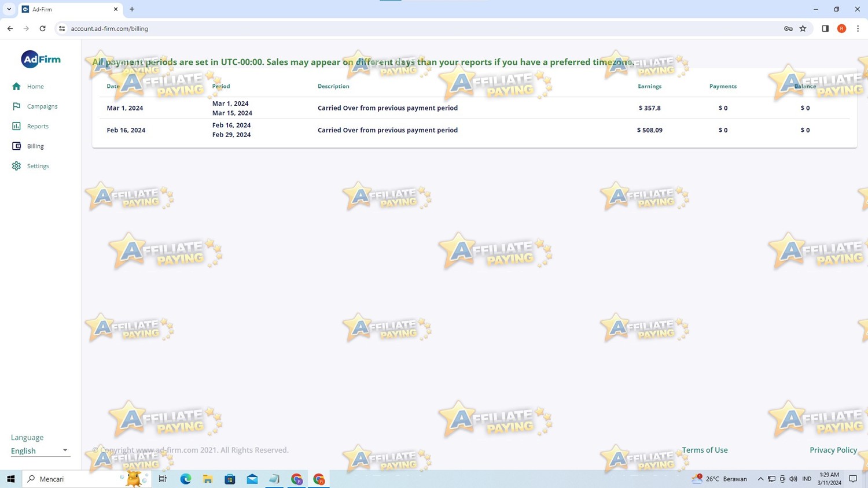Open the Terms of Use link
868x488 pixels.
pos(705,450)
